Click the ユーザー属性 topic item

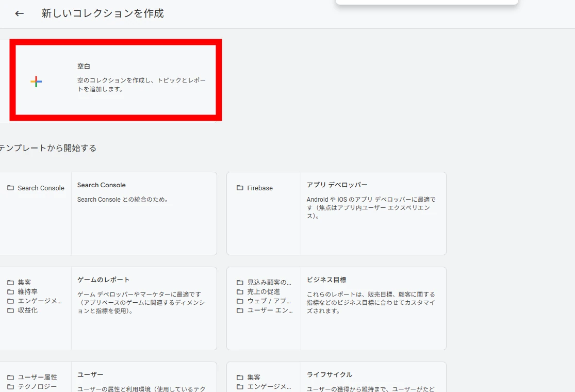pos(38,378)
